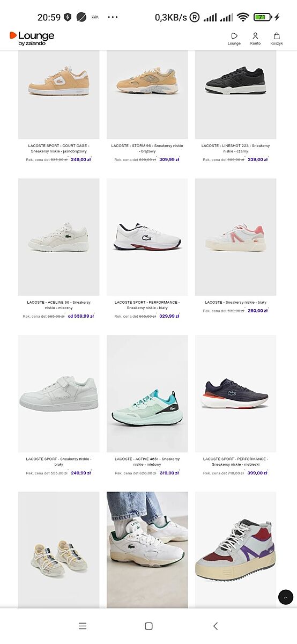
Task: Open the Android recent apps menu icon
Action: tap(83, 626)
